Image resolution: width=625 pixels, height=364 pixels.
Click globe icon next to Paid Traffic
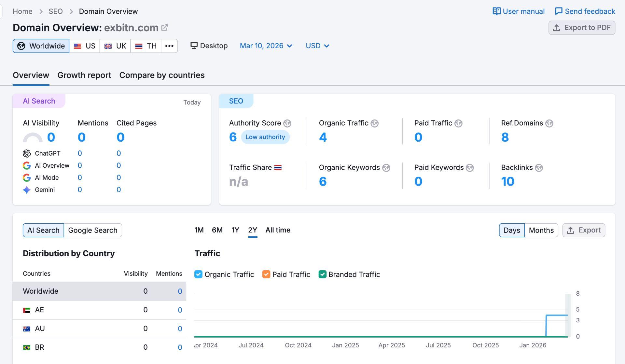pos(458,123)
